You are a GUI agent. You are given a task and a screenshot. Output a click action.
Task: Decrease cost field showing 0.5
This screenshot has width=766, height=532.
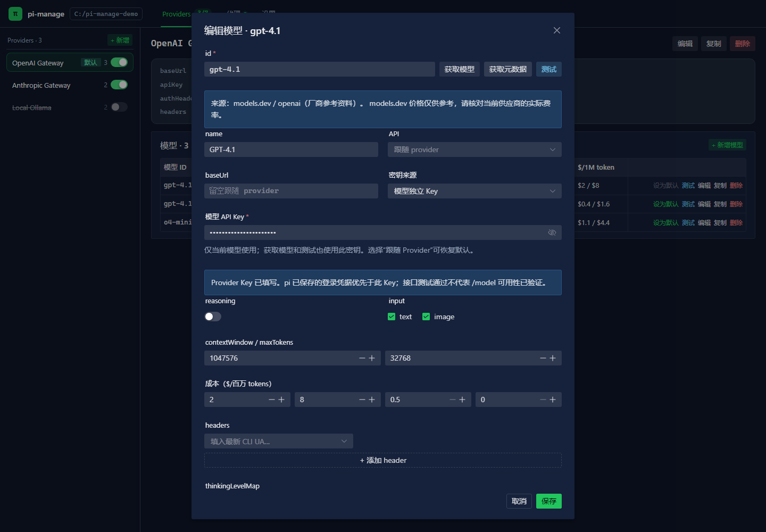453,400
